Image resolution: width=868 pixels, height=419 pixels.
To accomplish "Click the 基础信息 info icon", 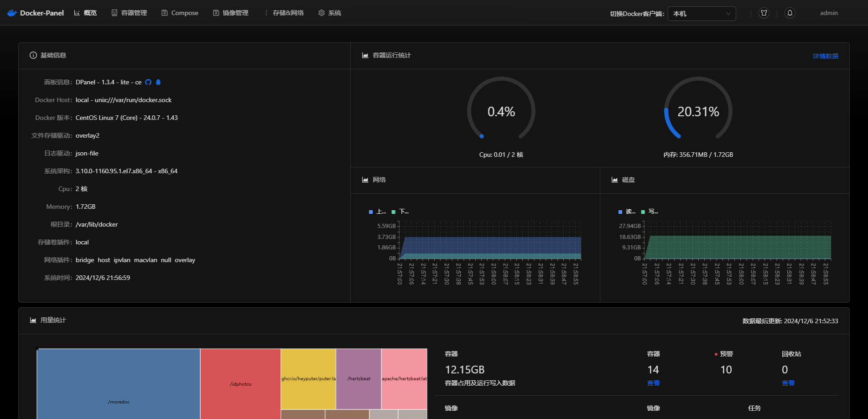I will (x=33, y=55).
